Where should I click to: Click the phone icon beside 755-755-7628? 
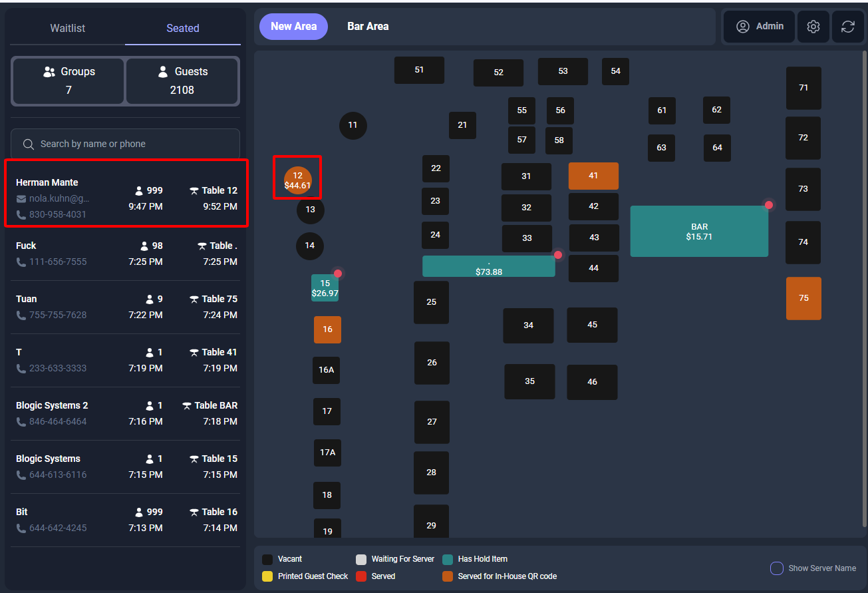(21, 315)
